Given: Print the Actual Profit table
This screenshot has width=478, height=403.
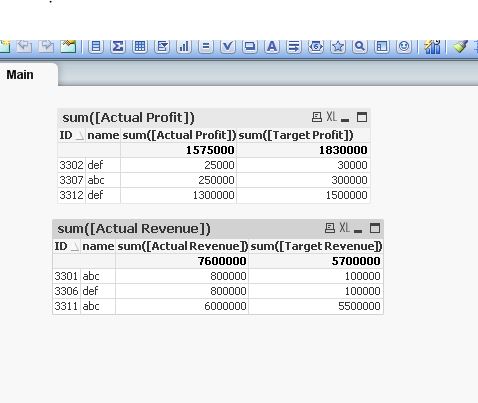Looking at the screenshot, I should pos(317,117).
